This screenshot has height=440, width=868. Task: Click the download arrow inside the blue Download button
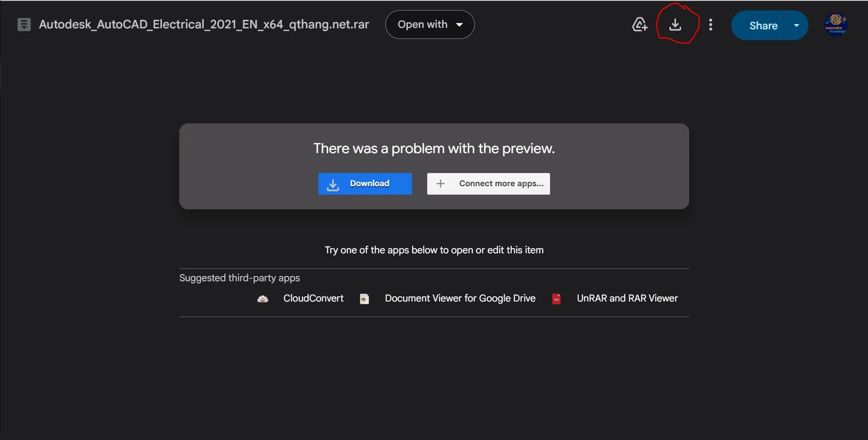[333, 184]
